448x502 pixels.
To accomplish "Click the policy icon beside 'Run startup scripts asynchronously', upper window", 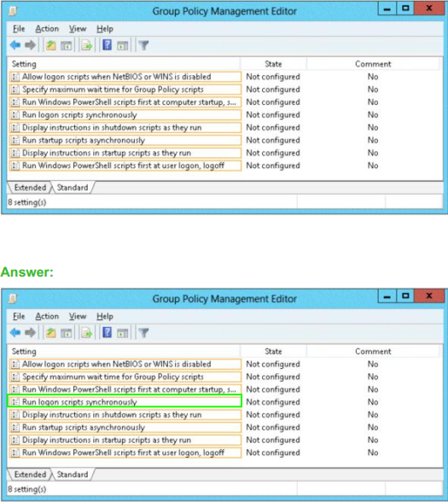I will pyautogui.click(x=15, y=140).
